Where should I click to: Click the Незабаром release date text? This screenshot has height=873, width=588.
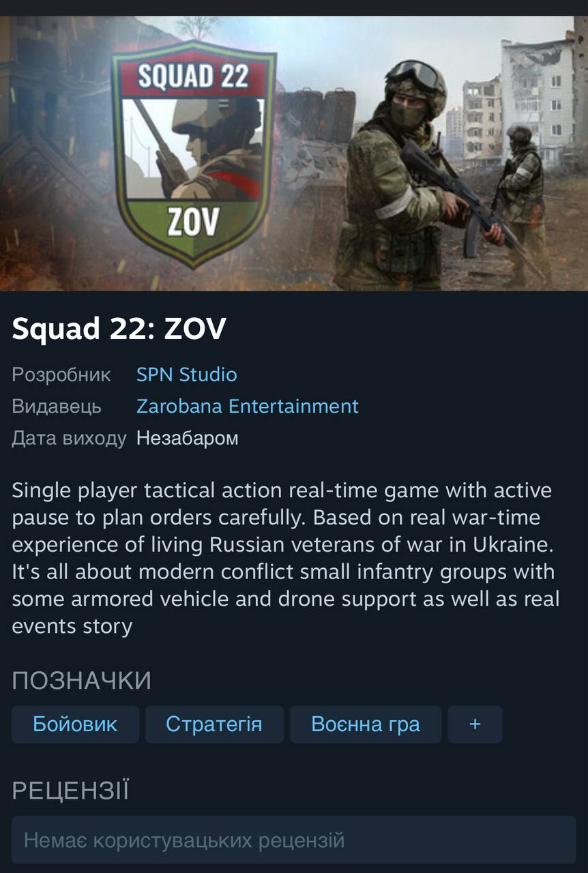pos(188,438)
